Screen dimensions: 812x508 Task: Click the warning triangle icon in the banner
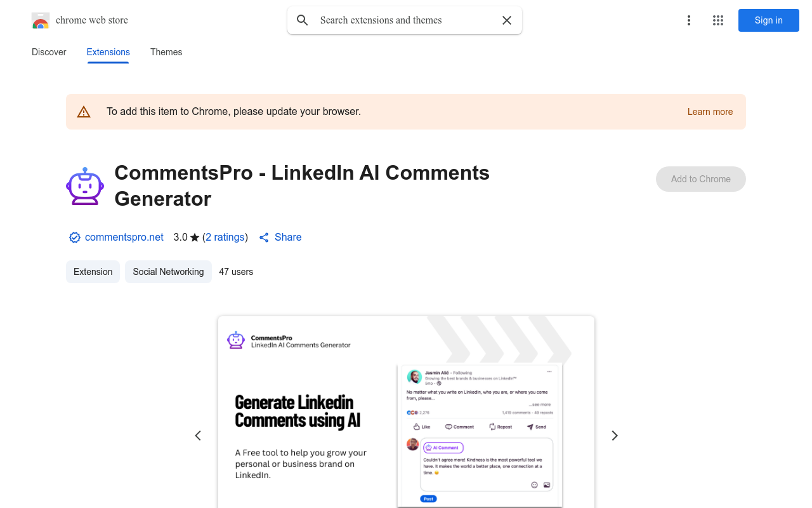point(84,112)
